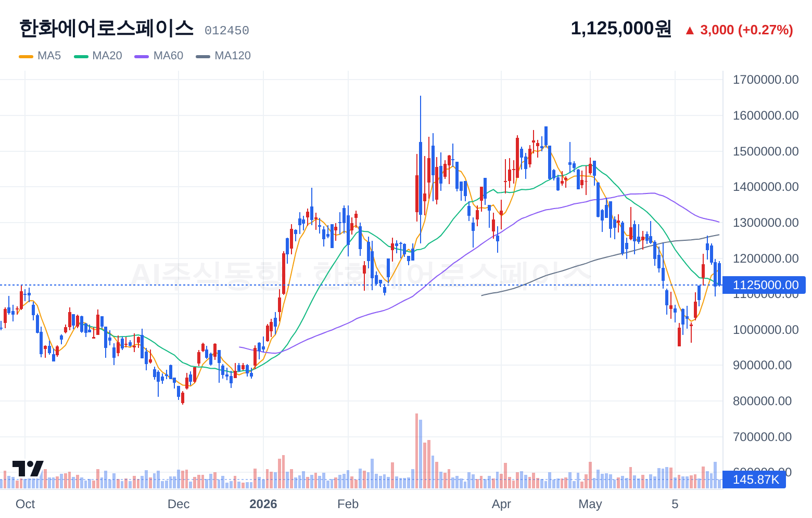The height and width of the screenshot is (518, 812).
Task: Click the MA60 purple legend swatch
Action: click(x=142, y=56)
